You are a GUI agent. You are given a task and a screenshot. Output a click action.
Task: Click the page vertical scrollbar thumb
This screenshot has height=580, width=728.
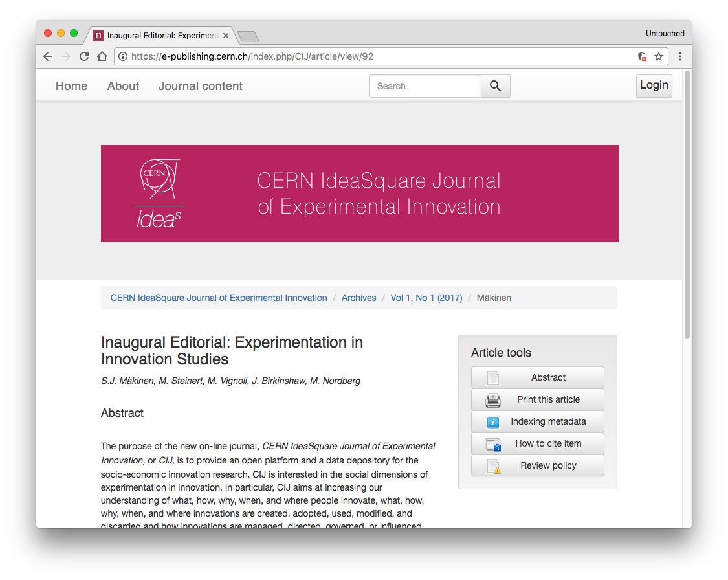687,205
